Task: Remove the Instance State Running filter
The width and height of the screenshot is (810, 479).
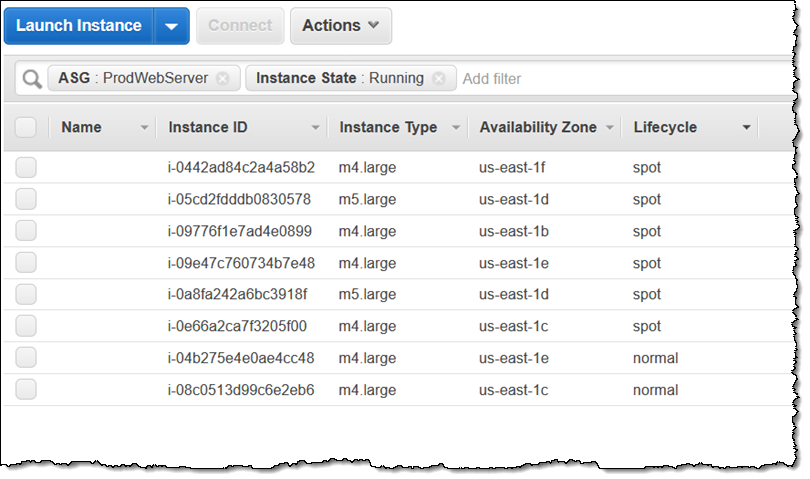Action: [438, 78]
